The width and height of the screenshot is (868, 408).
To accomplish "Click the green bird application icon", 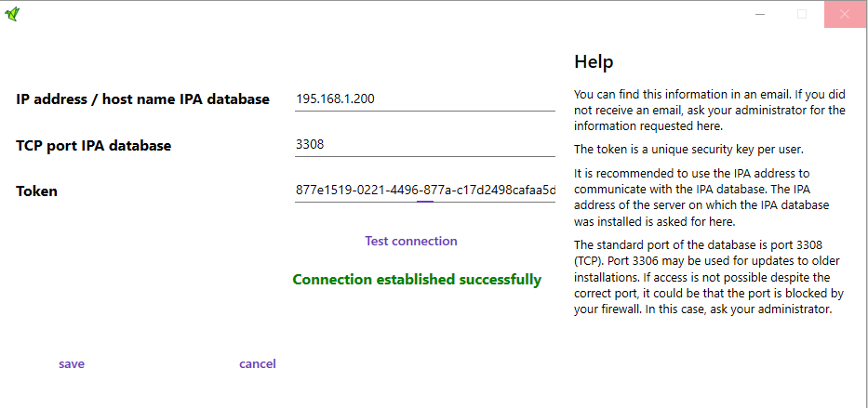I will pos(12,14).
